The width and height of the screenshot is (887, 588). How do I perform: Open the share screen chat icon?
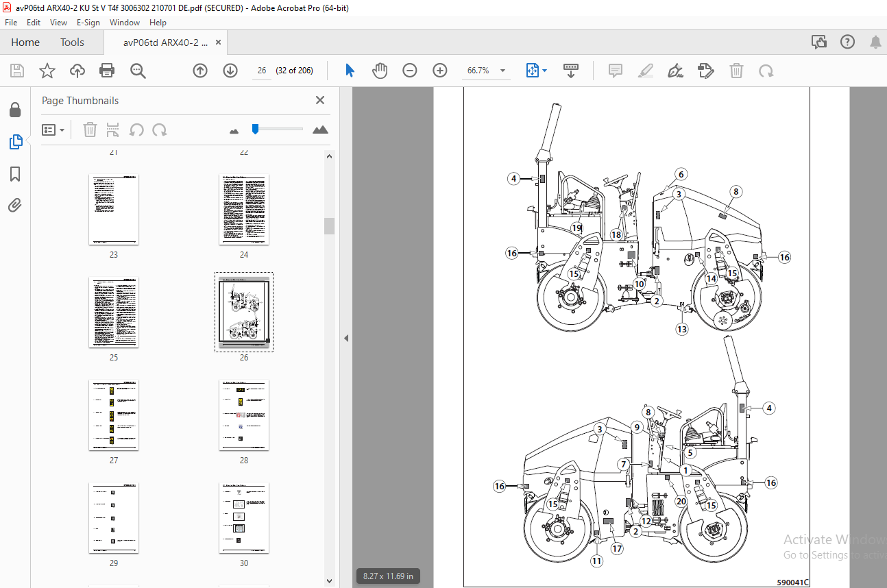pos(819,42)
